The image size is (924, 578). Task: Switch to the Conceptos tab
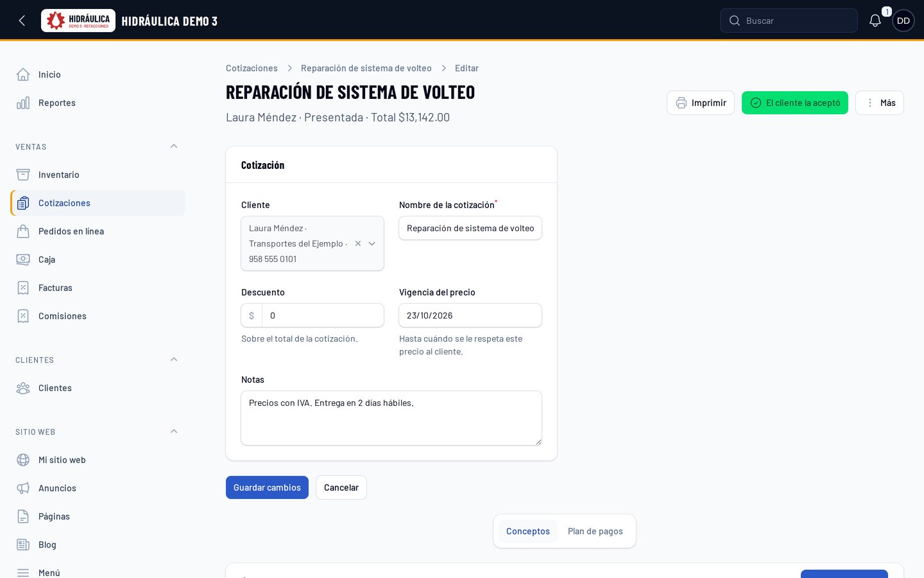point(528,531)
